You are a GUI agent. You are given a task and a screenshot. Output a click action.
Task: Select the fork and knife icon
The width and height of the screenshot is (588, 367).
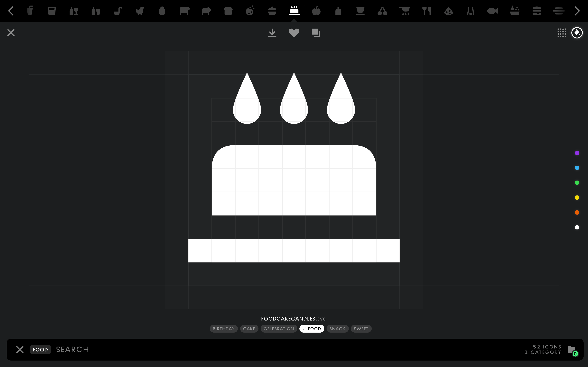click(426, 11)
